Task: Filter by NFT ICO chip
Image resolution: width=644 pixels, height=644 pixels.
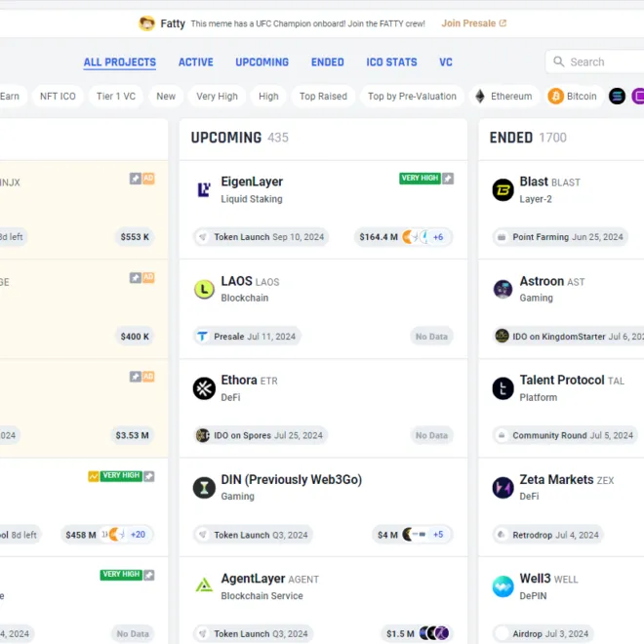Action: pyautogui.click(x=58, y=96)
